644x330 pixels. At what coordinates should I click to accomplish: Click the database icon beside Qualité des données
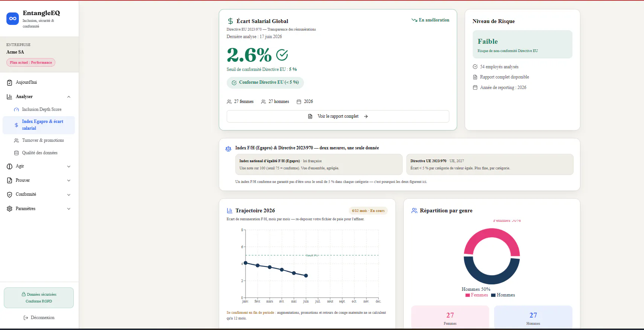click(16, 153)
